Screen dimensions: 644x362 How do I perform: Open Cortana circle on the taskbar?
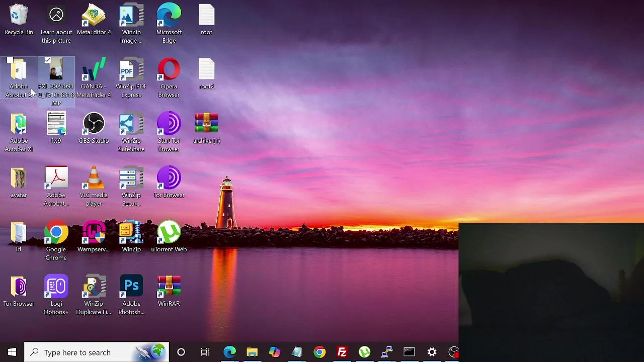(x=181, y=352)
